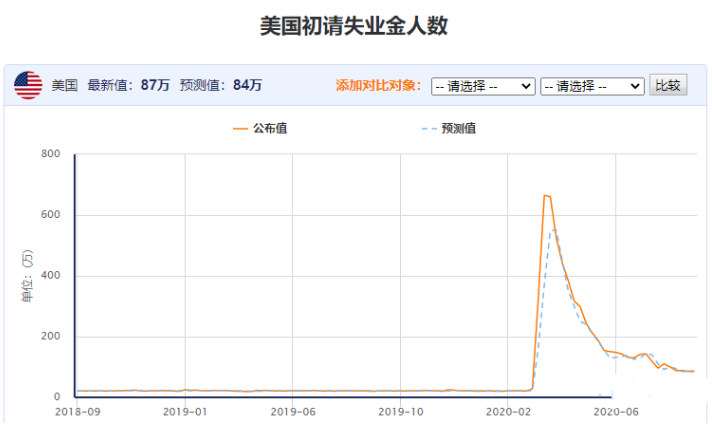Click the 美国 country name in header

click(x=64, y=85)
